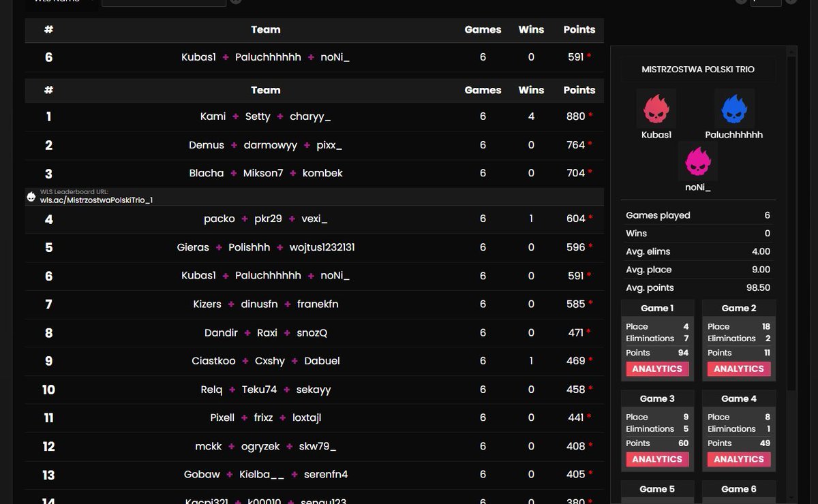Click the 585 points value

pyautogui.click(x=575, y=304)
